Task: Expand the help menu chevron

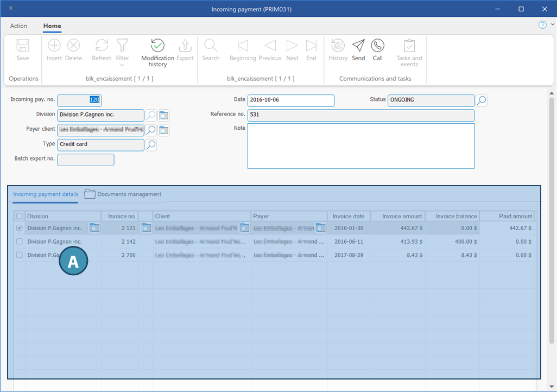Action: point(553,24)
